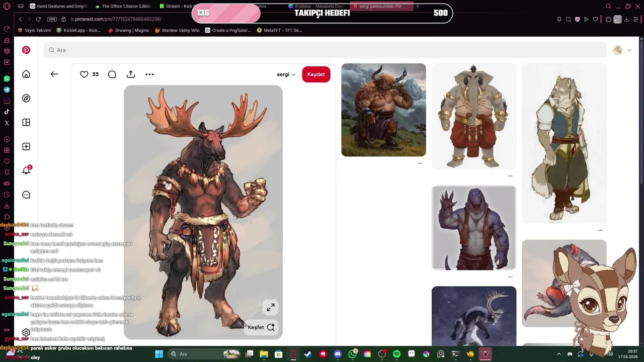Open Pinterest settings gear icon
This screenshot has width=644, height=362.
point(26,332)
